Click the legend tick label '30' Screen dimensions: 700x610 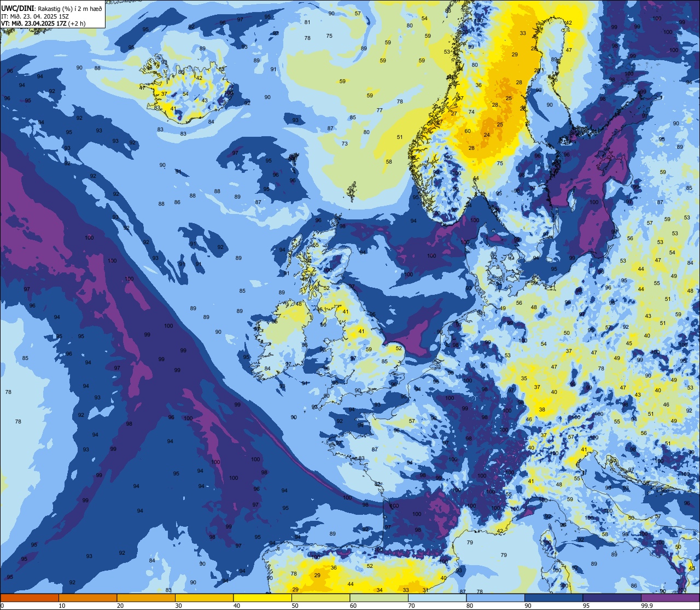point(178,606)
